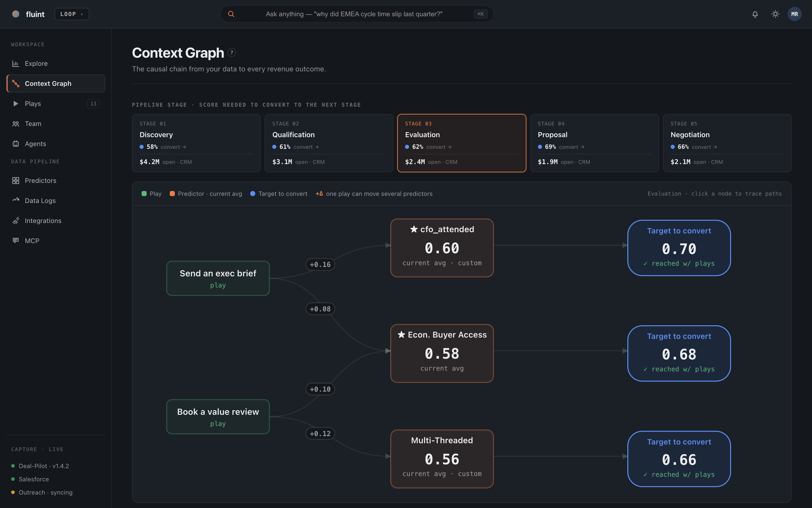The height and width of the screenshot is (508, 812).
Task: Click the Predictors grid icon
Action: [x=15, y=180]
